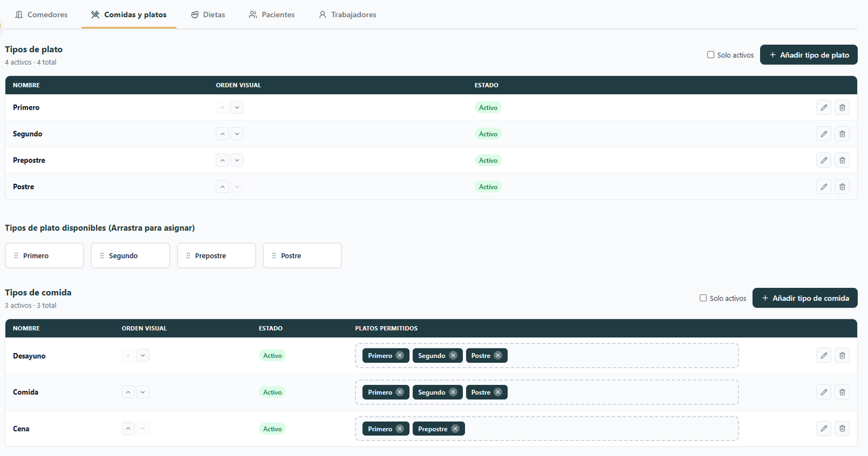Image resolution: width=868 pixels, height=456 pixels.
Task: Edit the Postre plato type
Action: click(x=824, y=187)
